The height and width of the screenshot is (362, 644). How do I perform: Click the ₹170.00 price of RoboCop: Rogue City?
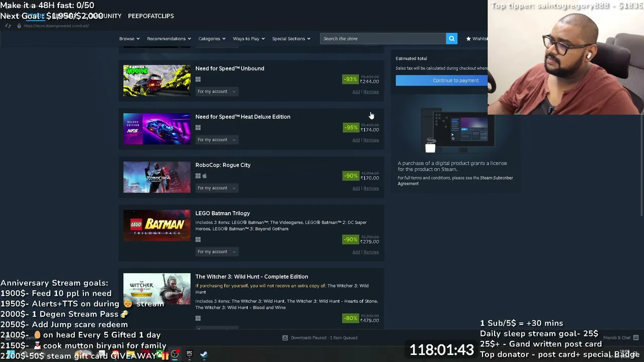pyautogui.click(x=370, y=178)
